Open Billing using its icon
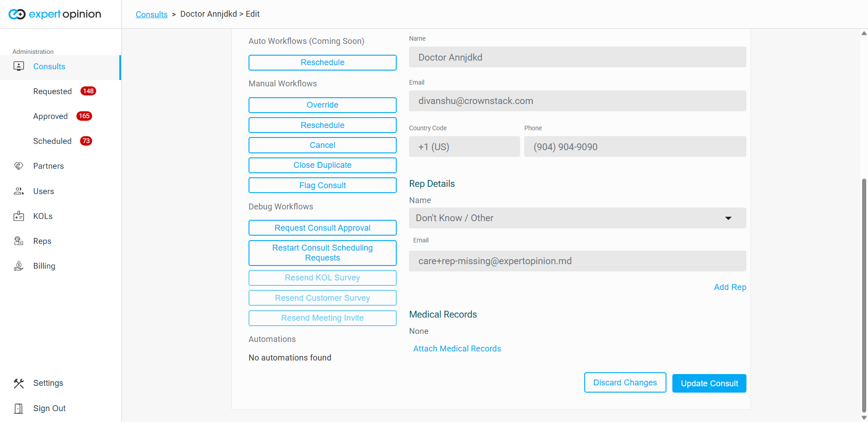 [x=19, y=266]
